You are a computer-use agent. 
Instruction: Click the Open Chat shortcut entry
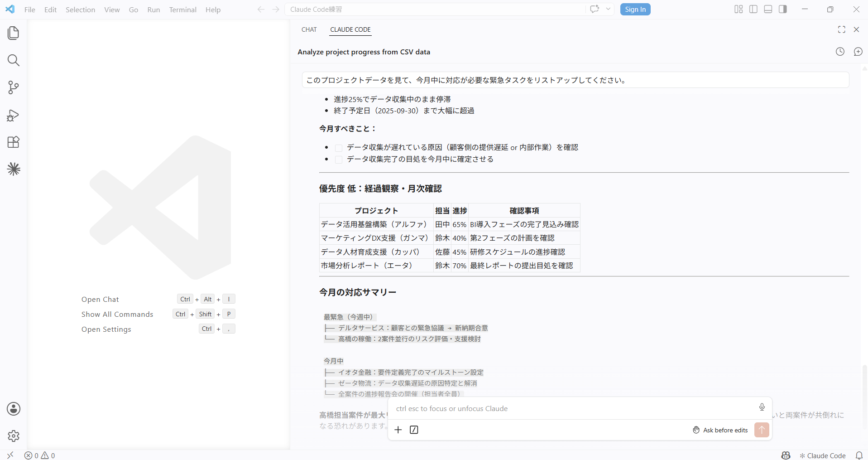point(158,299)
